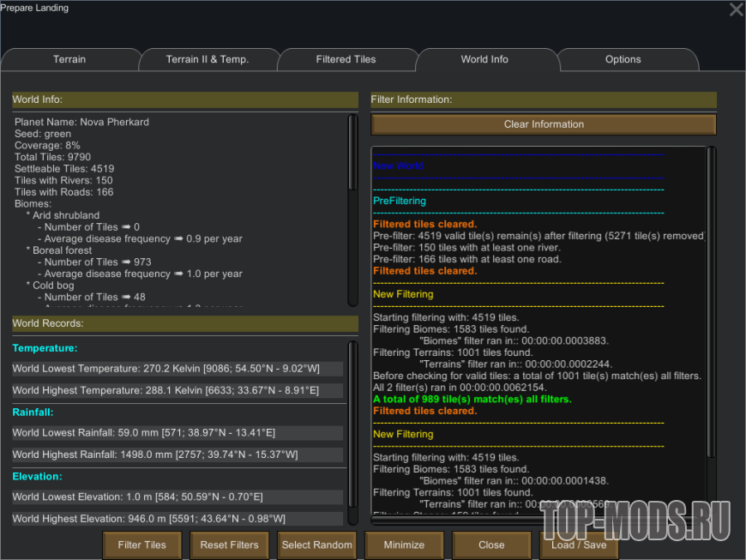Open the Load / Save menu button
746x560 pixels.
[579, 545]
